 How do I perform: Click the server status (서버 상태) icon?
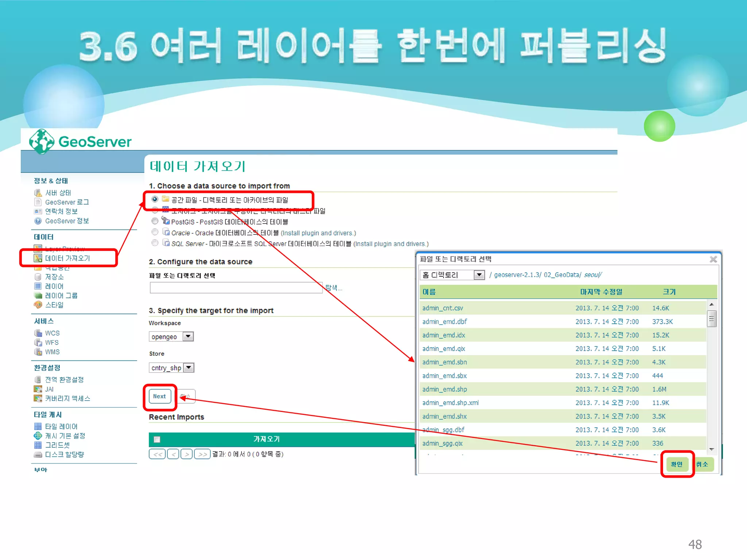coord(38,193)
